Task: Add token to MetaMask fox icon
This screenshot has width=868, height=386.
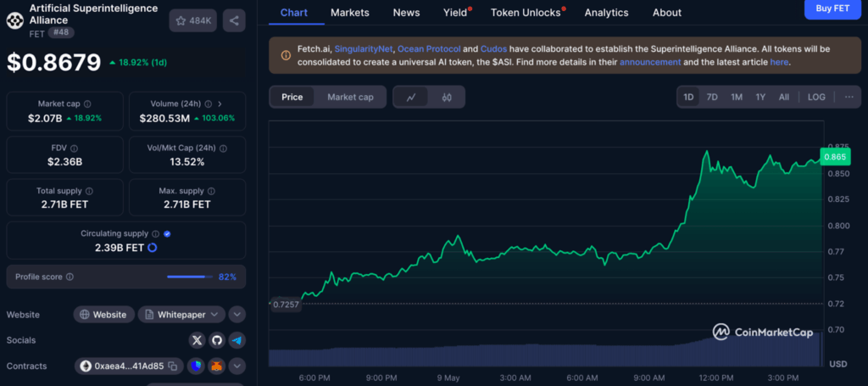Action: [217, 366]
